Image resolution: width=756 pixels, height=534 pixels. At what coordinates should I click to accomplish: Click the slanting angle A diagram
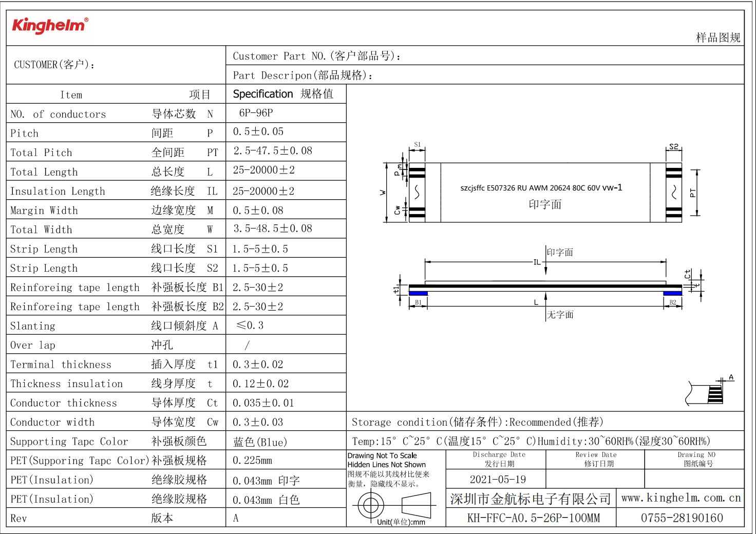[711, 391]
